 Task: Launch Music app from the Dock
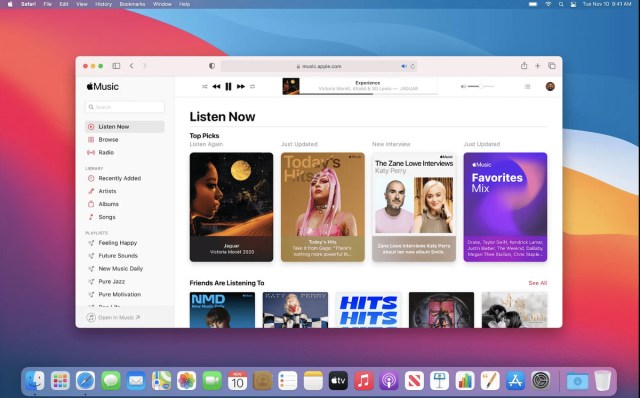tap(364, 381)
